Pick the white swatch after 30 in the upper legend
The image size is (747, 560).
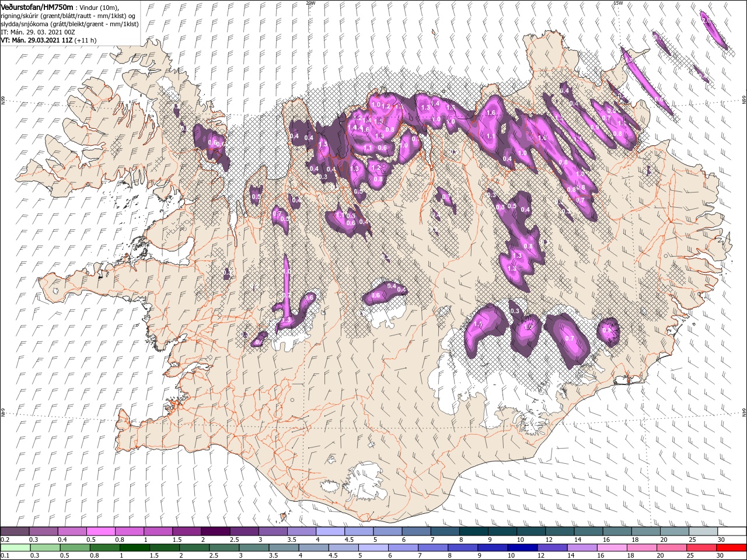point(732,531)
